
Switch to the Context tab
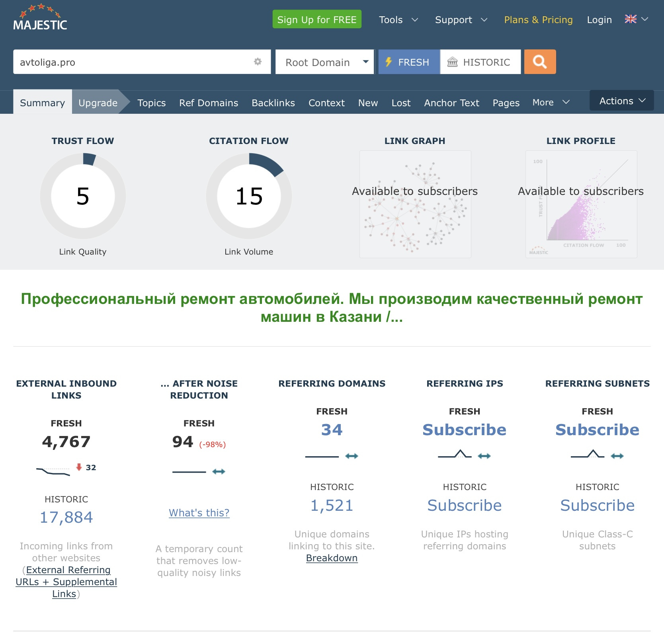tap(326, 103)
